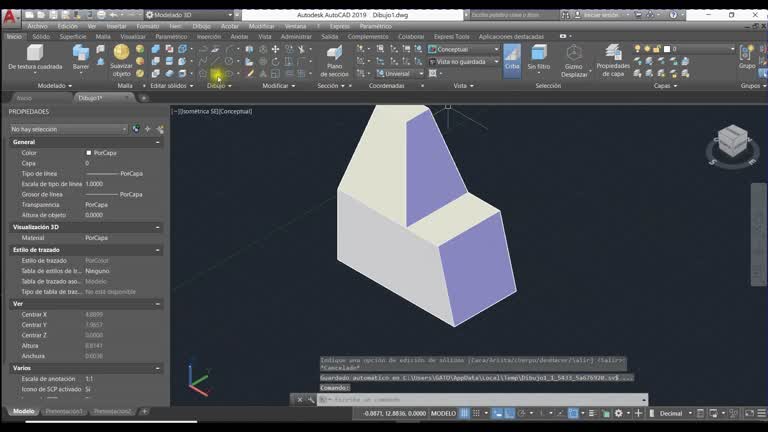The image size is (768, 432).
Task: Click the Modelo layout tab
Action: [x=24, y=411]
